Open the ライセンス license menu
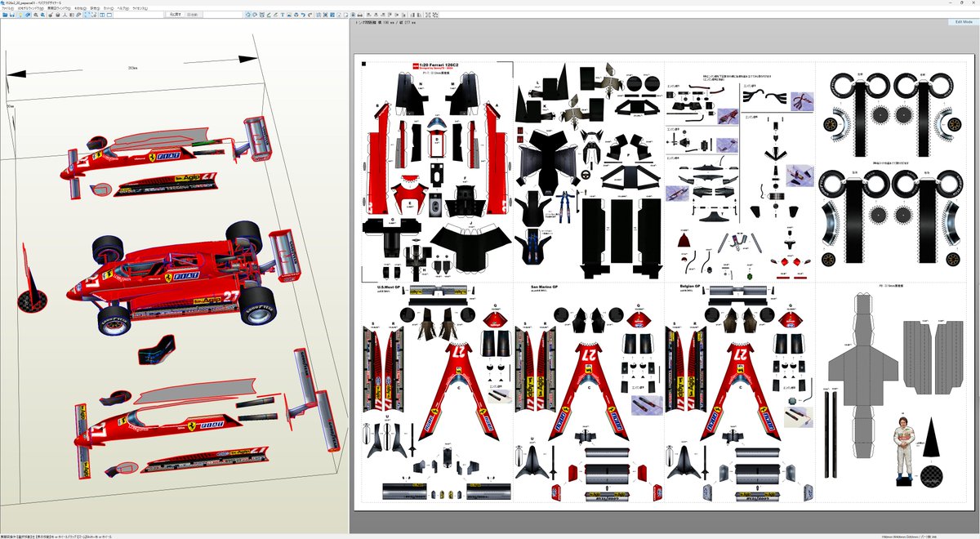The width and height of the screenshot is (980, 539). (140, 8)
